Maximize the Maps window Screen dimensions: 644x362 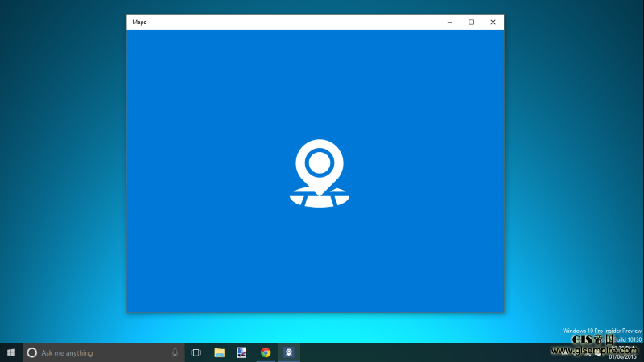(471, 23)
